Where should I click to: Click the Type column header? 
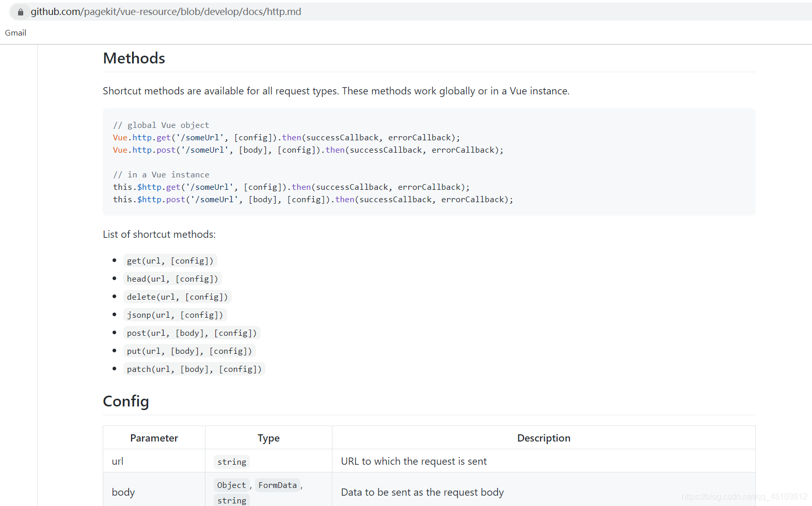pyautogui.click(x=268, y=438)
